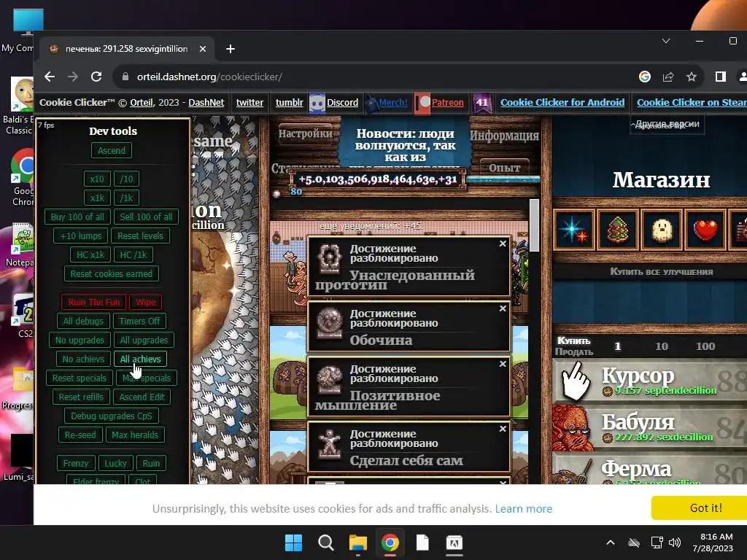The width and height of the screenshot is (747, 560).
Task: Bookmark this page with the star icon
Action: point(692,77)
